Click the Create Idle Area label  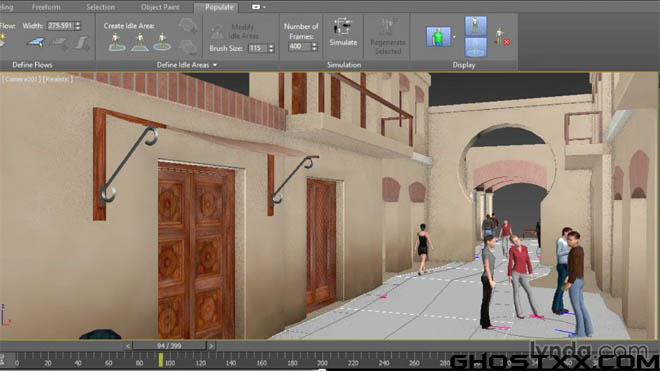(x=129, y=26)
